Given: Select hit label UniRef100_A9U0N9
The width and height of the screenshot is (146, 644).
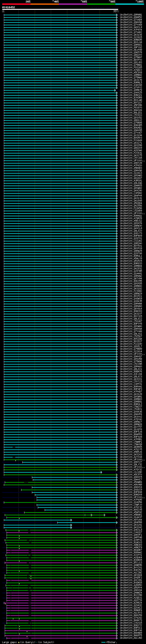Looking at the screenshot, I should (131, 485).
